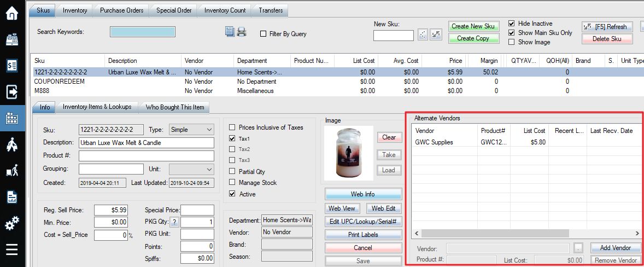This screenshot has width=644, height=267.
Task: Open the dollar receipt icon in sidebar
Action: click(12, 66)
